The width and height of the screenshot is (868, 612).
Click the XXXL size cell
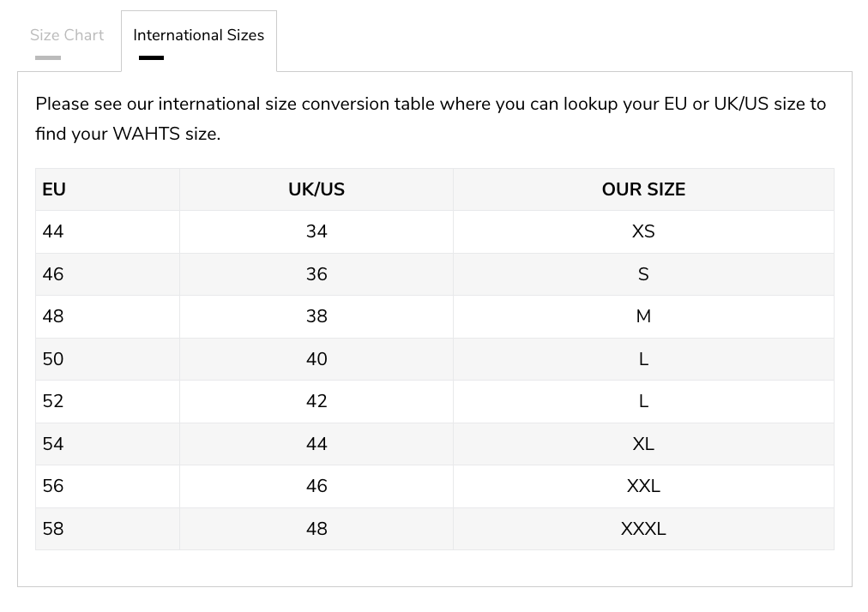pyautogui.click(x=643, y=529)
